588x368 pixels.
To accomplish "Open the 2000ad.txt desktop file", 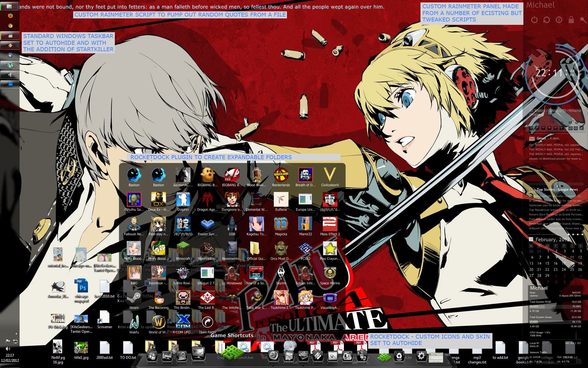I will point(104,350).
